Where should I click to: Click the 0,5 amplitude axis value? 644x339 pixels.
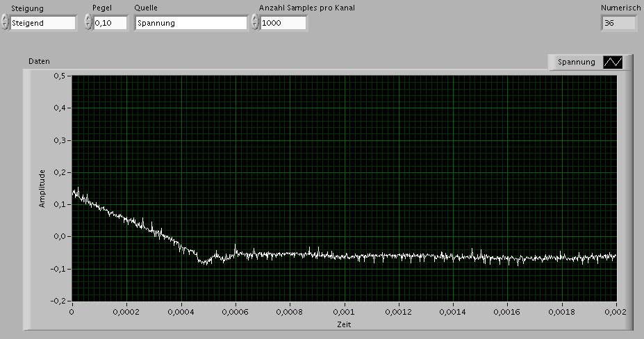[x=60, y=76]
